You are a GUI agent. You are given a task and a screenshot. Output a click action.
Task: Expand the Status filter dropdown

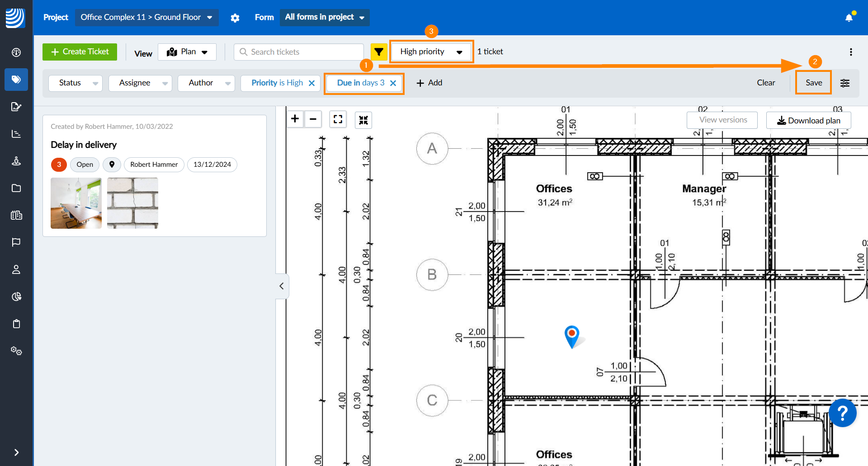coord(75,83)
